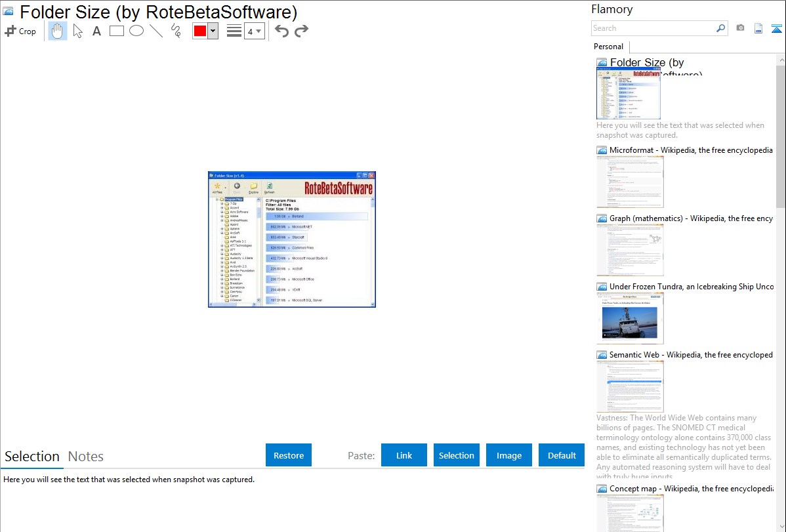This screenshot has height=532, width=786.
Task: Focus the Search input field
Action: tap(653, 28)
